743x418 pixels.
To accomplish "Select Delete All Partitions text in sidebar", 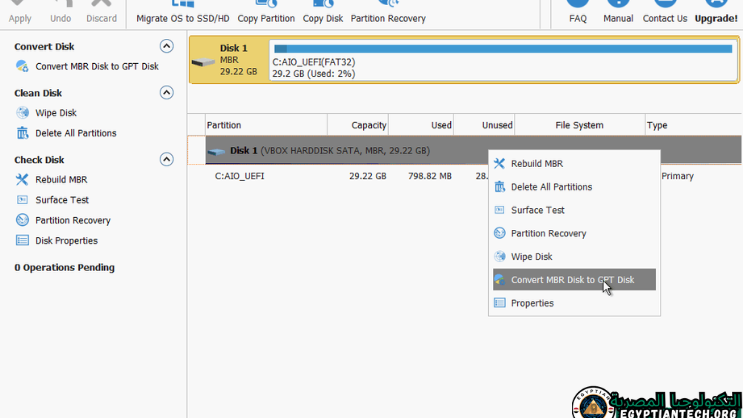I will (76, 133).
